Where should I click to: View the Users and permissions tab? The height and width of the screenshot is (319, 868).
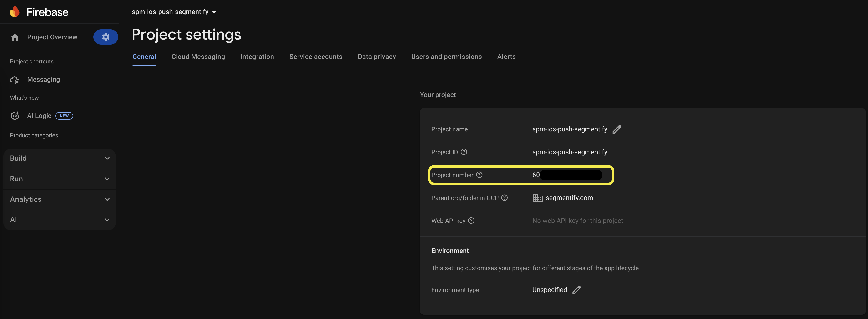coord(446,57)
